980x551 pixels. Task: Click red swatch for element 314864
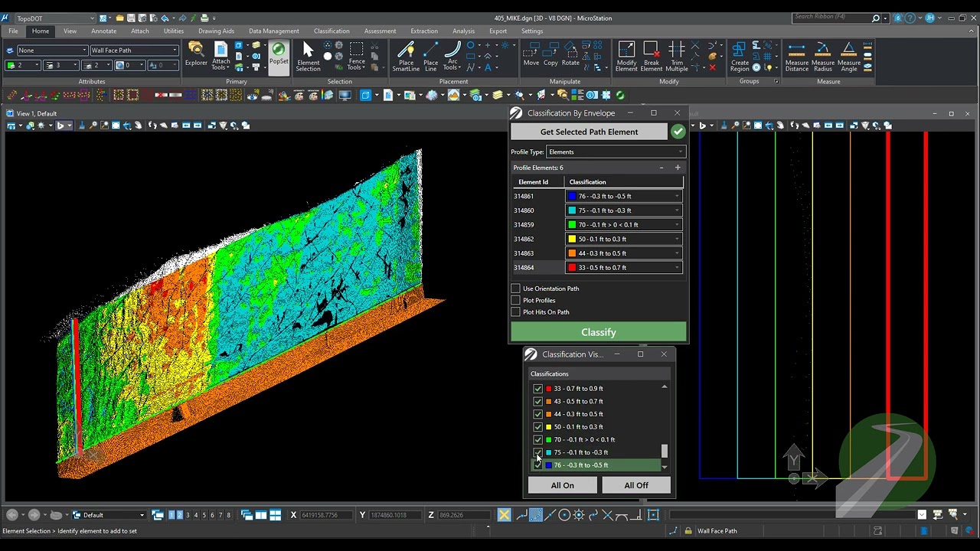click(x=572, y=268)
